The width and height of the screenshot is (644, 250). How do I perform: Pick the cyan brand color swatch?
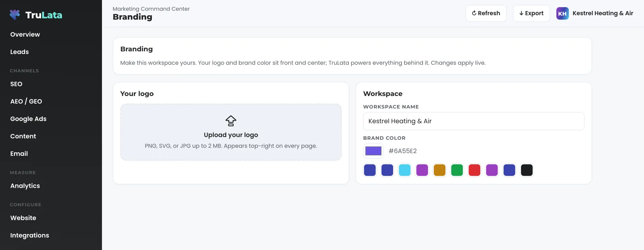click(405, 170)
